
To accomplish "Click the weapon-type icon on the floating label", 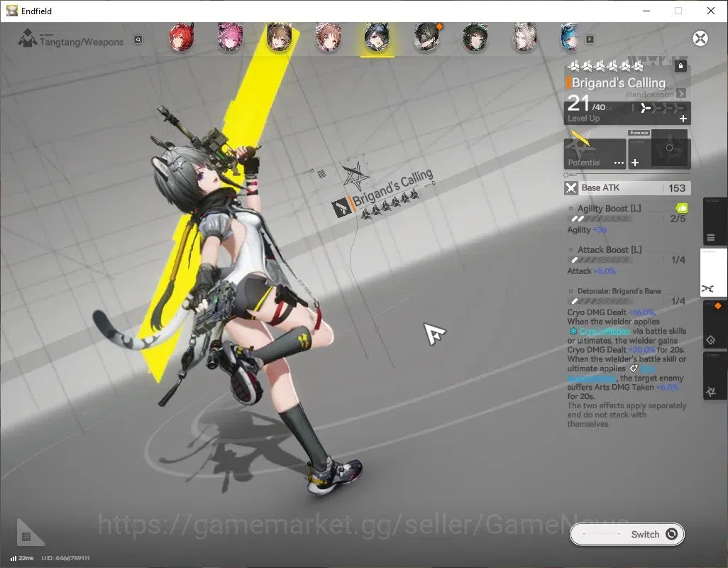I will (x=341, y=207).
